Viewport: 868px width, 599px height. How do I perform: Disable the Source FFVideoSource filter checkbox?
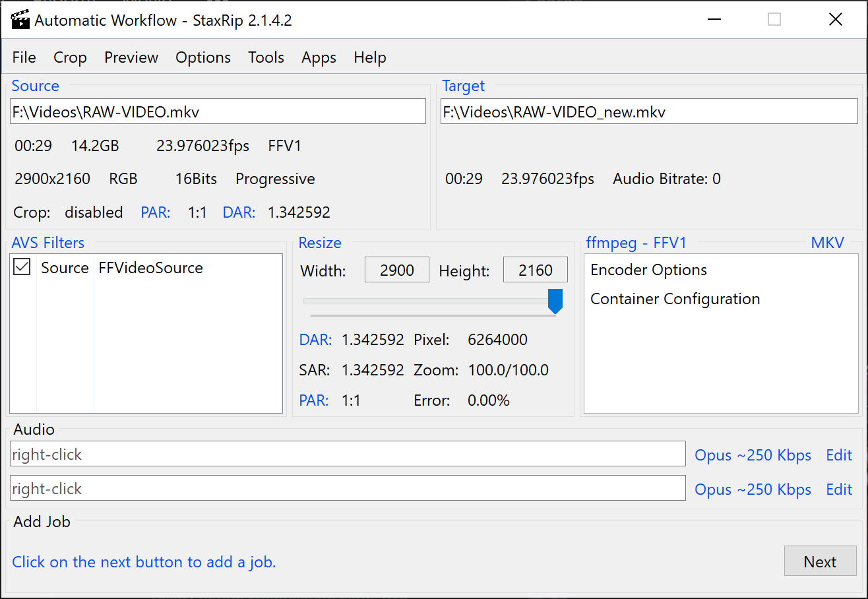tap(22, 267)
